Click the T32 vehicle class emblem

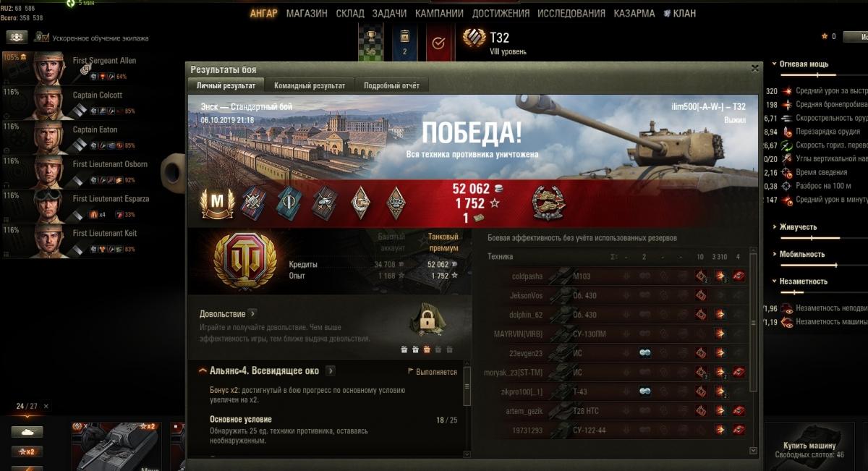[475, 38]
